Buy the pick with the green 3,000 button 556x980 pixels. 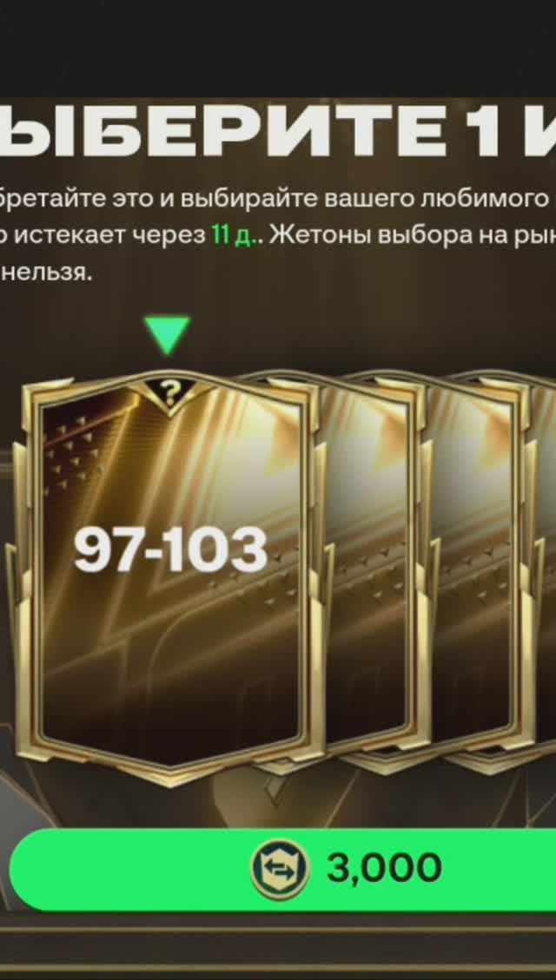[x=282, y=869]
